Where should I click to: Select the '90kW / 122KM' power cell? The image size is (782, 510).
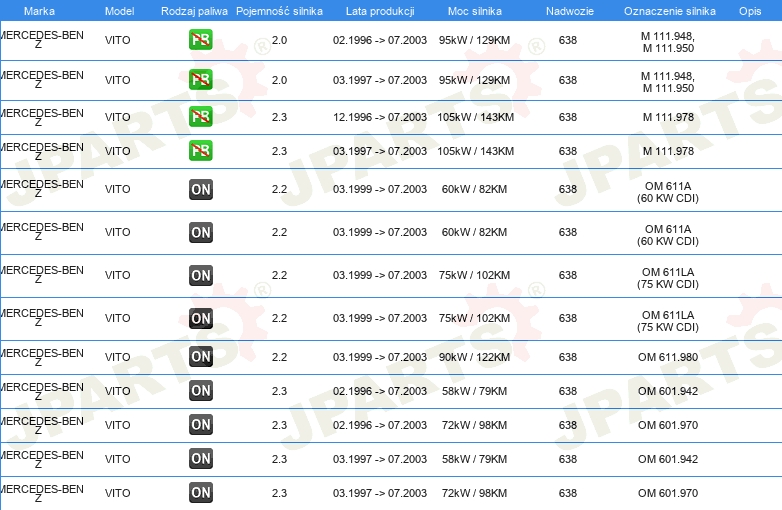tap(474, 357)
